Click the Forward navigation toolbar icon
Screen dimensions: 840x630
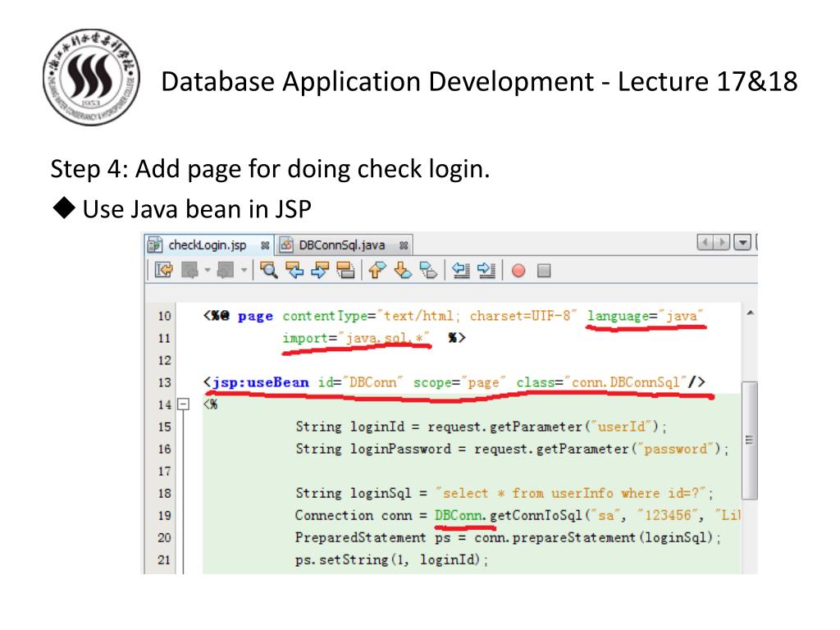[225, 270]
